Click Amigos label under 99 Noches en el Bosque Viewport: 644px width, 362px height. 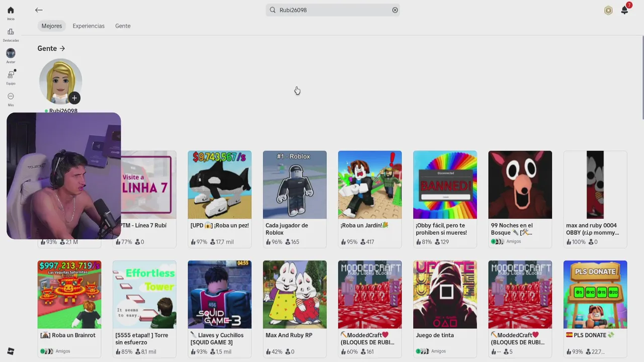514,242
